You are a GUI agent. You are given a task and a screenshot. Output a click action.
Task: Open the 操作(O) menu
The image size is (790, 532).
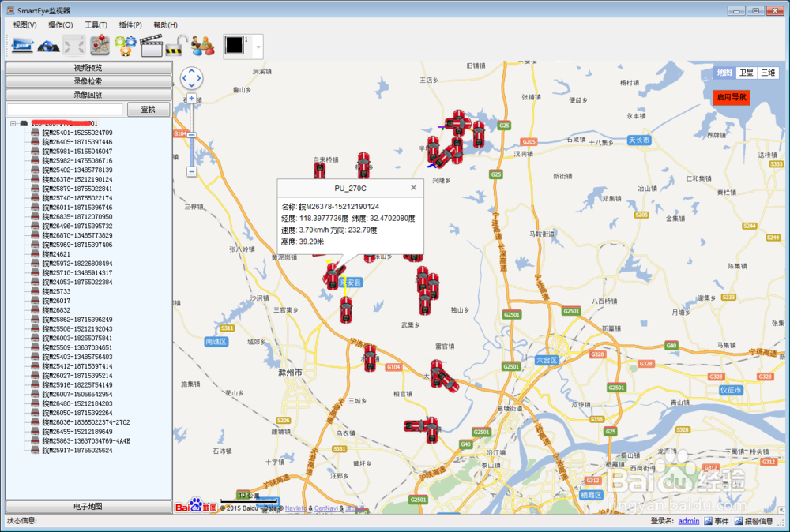click(61, 24)
